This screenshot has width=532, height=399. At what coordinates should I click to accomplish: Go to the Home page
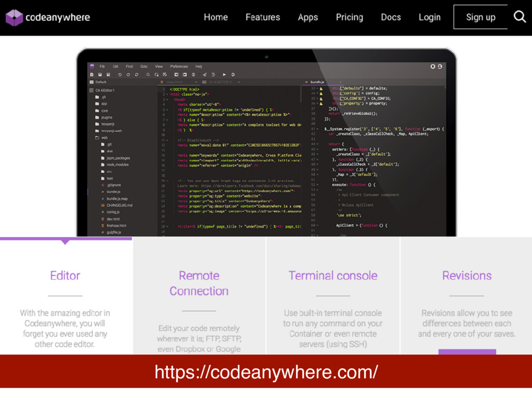216,17
